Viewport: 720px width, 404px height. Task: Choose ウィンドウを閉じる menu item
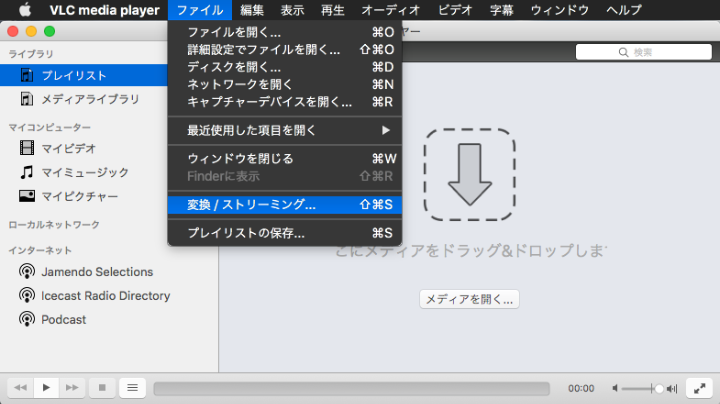(285, 159)
